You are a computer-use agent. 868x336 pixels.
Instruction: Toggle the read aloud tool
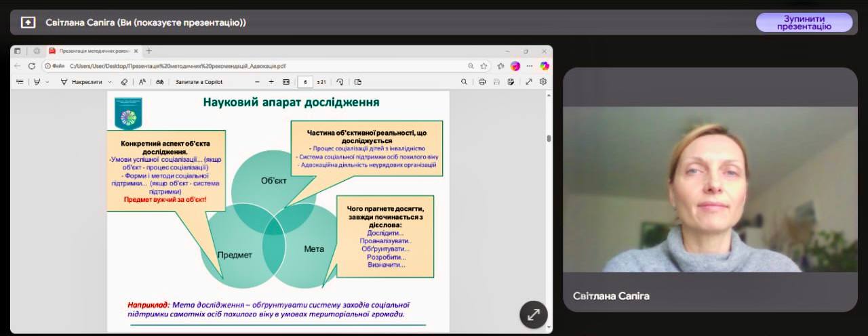click(142, 82)
